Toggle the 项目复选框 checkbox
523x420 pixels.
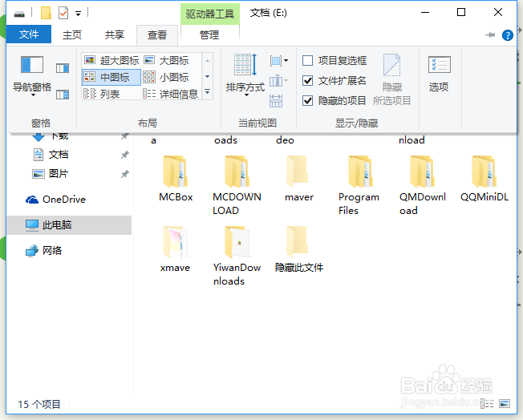[x=307, y=61]
